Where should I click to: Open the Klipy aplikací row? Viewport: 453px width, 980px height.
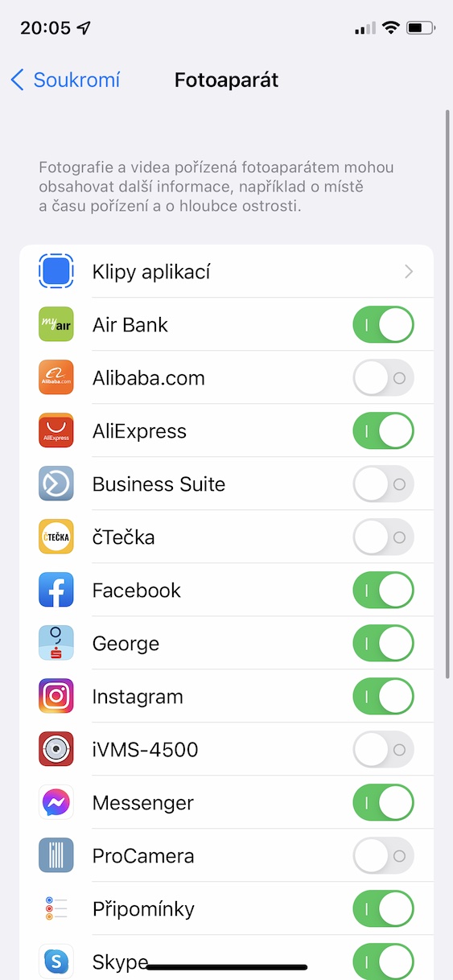coord(227,272)
